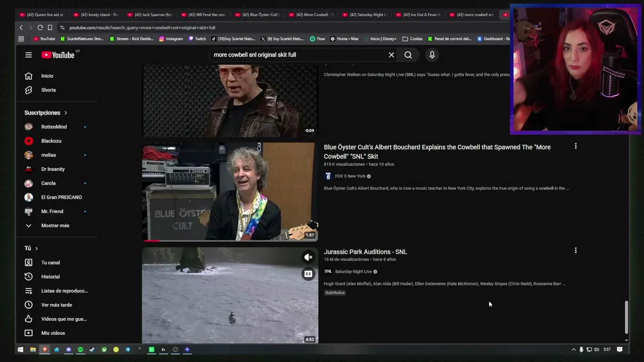Screen dimensions: 644x362
Task: Play the Albert Bouchard cowbell video thumbnail
Action: click(230, 192)
